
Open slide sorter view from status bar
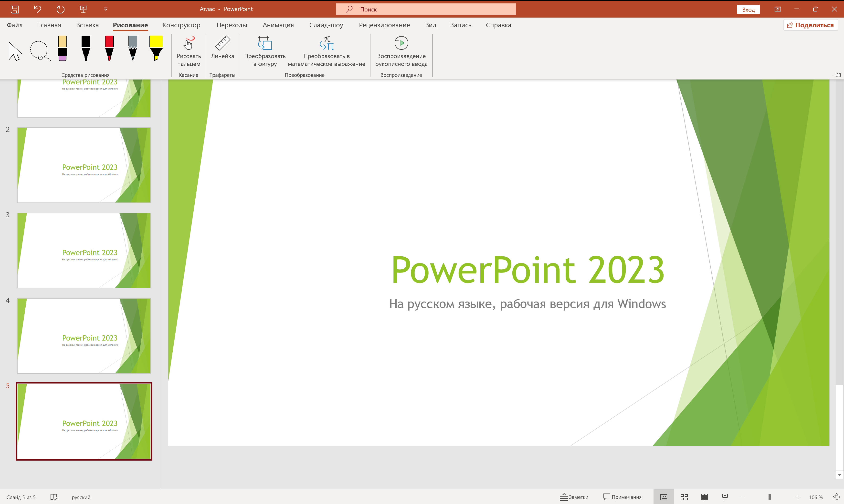point(684,496)
